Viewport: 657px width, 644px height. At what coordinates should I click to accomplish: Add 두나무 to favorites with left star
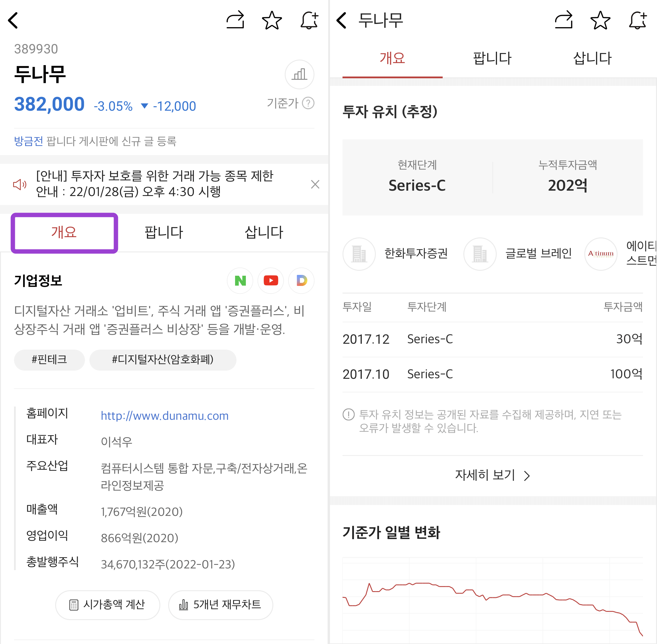[x=272, y=20]
